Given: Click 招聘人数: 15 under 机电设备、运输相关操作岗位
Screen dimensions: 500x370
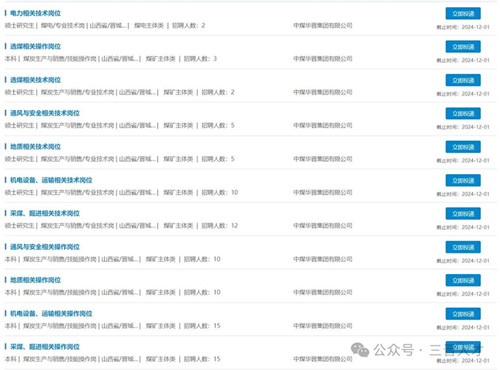Looking at the screenshot, I should (x=202, y=326).
